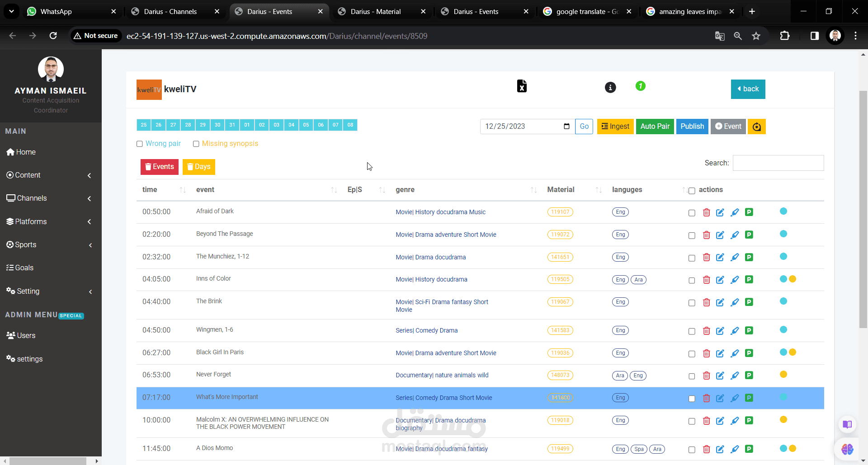Check the box for Afraid of Dark row
This screenshot has width=868, height=465.
tap(692, 213)
